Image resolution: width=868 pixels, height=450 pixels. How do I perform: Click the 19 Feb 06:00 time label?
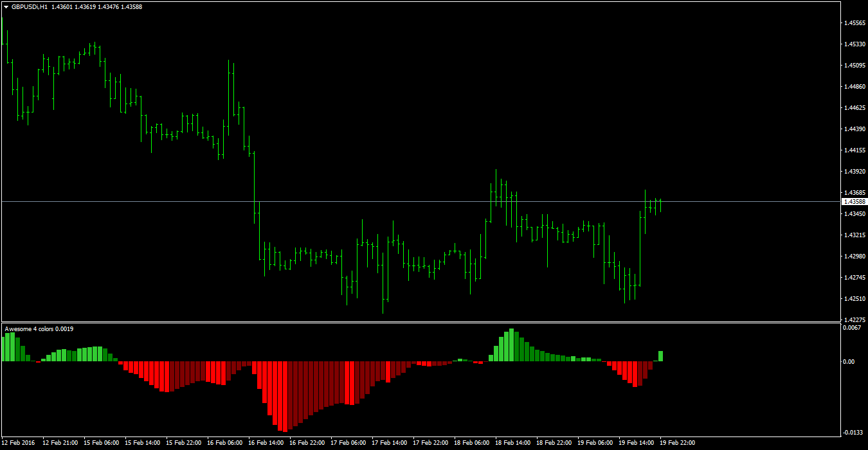point(595,443)
